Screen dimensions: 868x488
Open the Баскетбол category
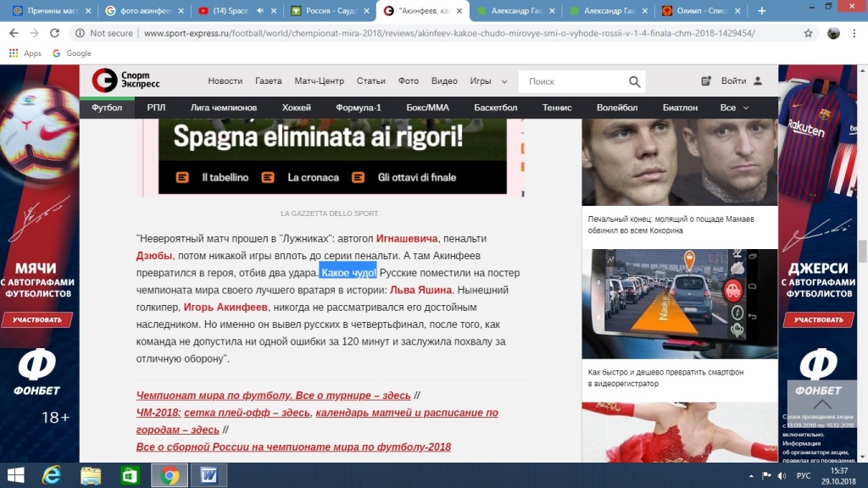[495, 108]
